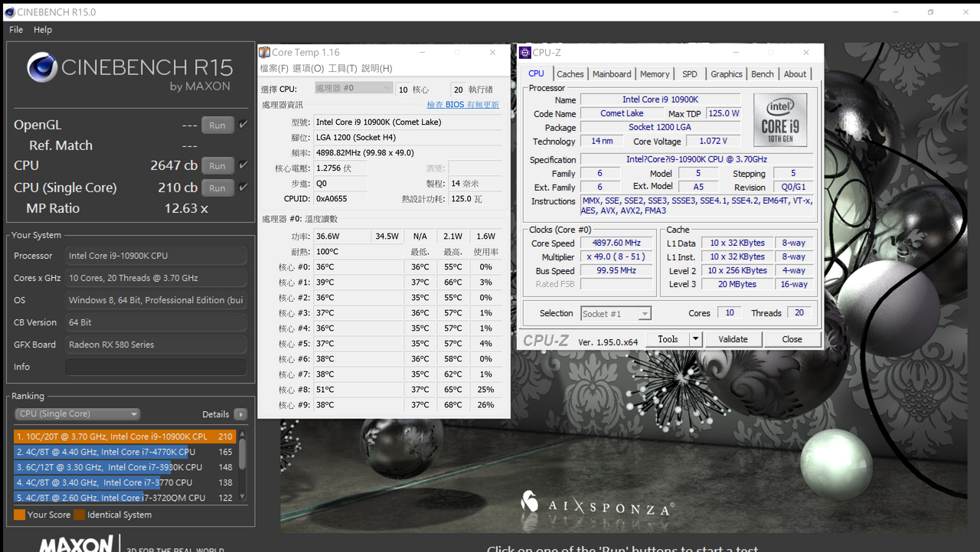Click the Info input field in Your System

(155, 367)
